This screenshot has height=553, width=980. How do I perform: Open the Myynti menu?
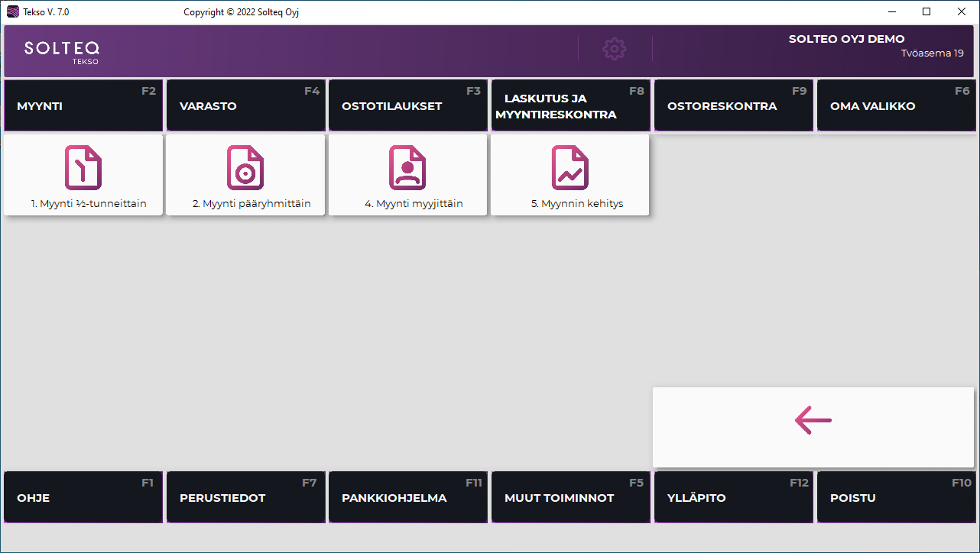[83, 106]
